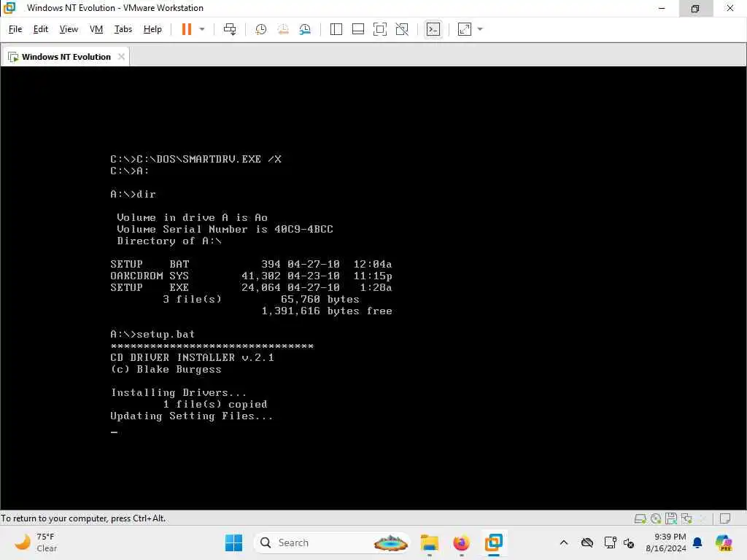Open the Edit menu
Image resolution: width=747 pixels, height=560 pixels.
[41, 29]
